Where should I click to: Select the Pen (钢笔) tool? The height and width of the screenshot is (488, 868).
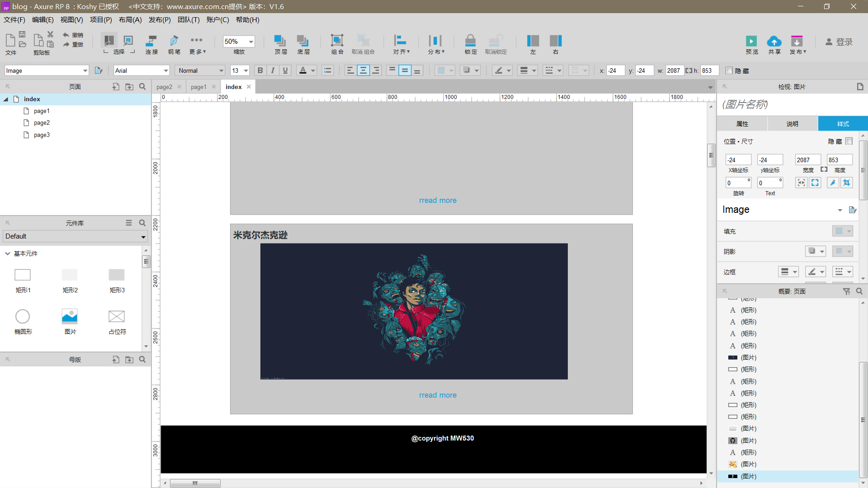[x=174, y=41]
